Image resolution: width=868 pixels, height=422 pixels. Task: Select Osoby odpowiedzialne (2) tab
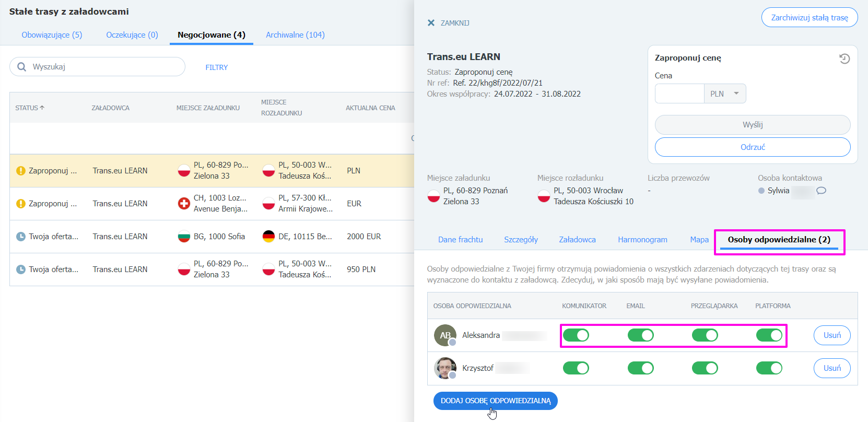(x=779, y=240)
